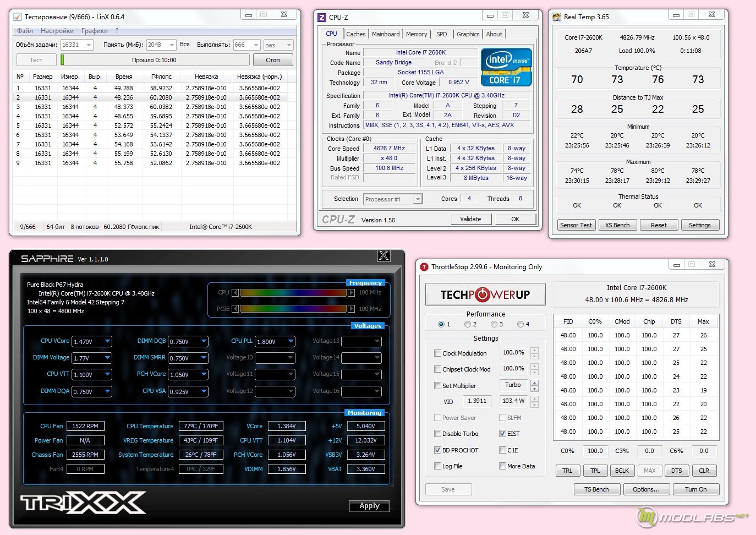756x535 pixels.
Task: Click the PCIE frequency left arrow
Action: point(235,309)
